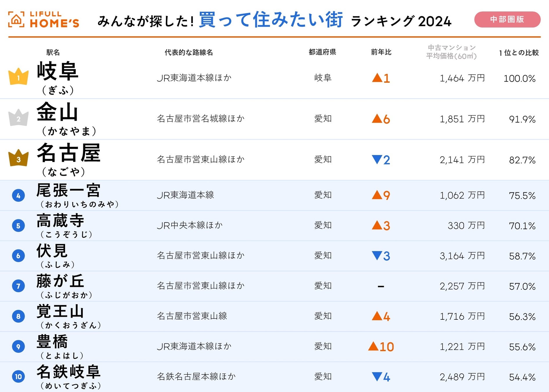Click the 岐阜 station name

click(57, 71)
